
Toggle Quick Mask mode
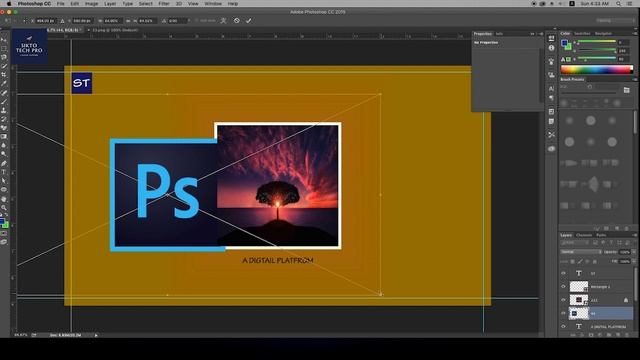tap(4, 233)
